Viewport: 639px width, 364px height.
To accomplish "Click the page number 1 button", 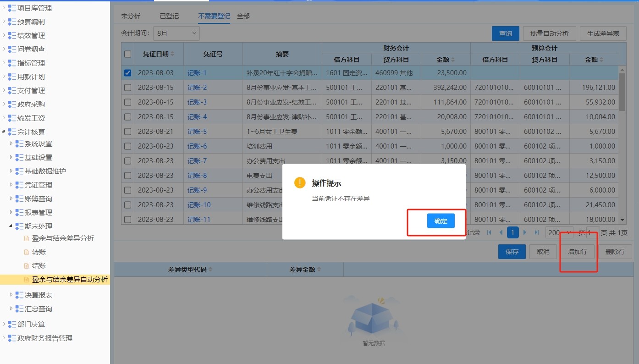I will pos(513,232).
